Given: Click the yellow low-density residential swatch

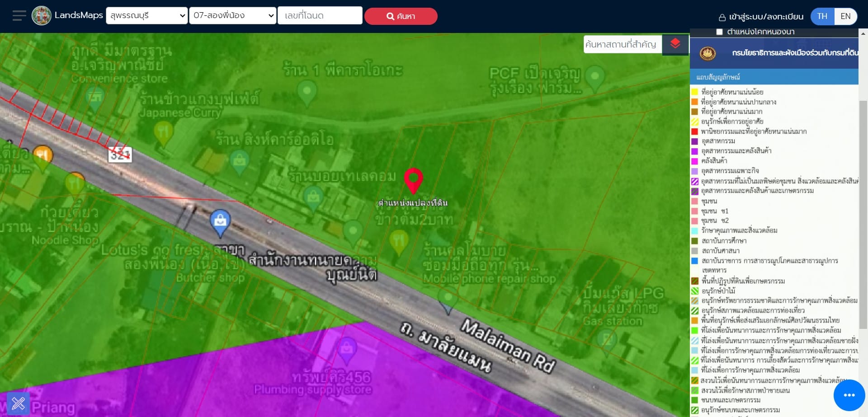Looking at the screenshot, I should pyautogui.click(x=695, y=92).
